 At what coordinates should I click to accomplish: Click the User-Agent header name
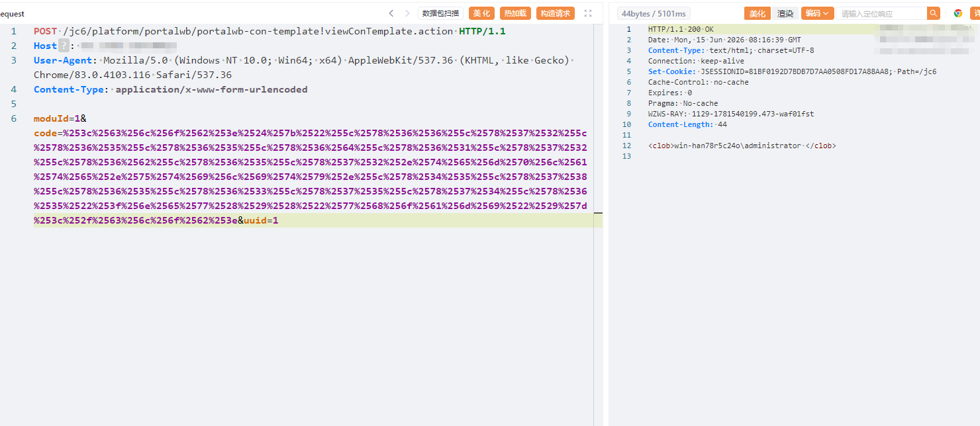pos(63,60)
